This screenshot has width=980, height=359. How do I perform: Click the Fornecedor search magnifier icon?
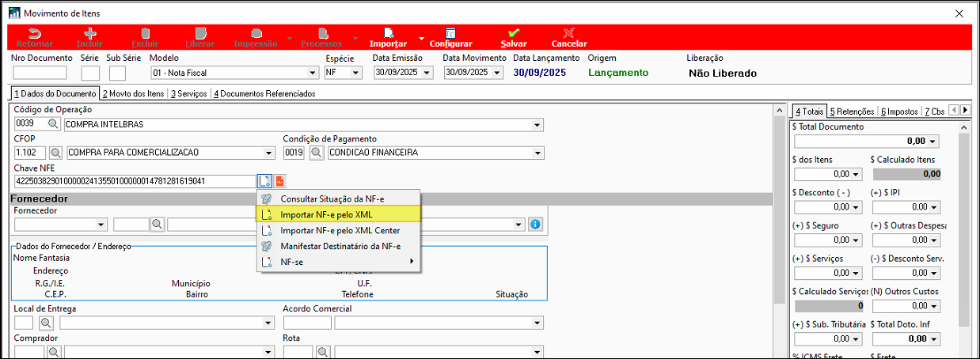point(158,225)
